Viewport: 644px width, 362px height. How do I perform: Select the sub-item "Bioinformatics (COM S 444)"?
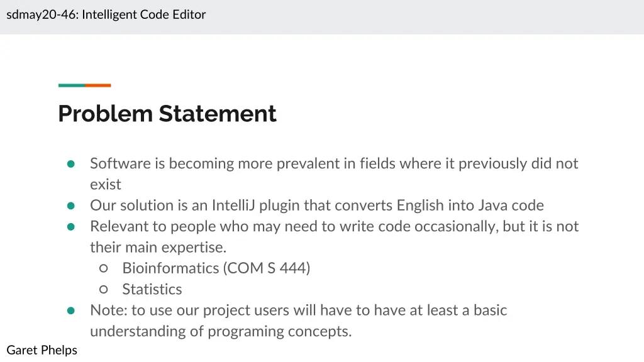(216, 268)
